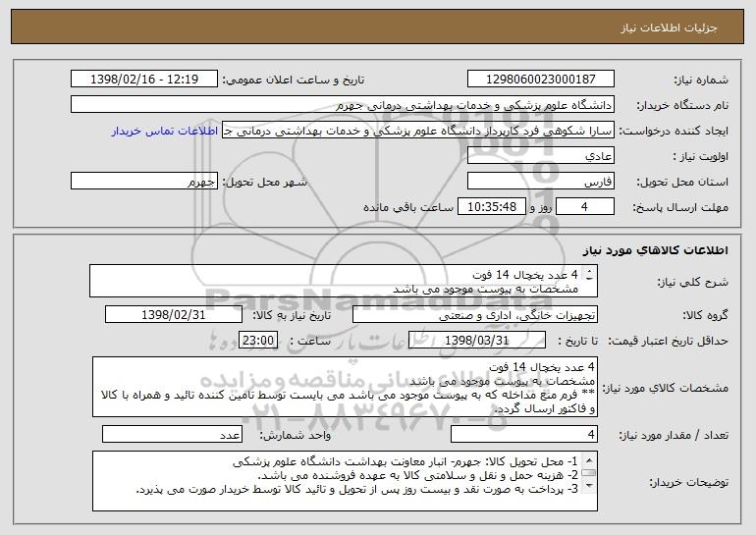Screen dimensions: 756x535
Task: Click the time field showing 23:00
Action: coord(258,341)
